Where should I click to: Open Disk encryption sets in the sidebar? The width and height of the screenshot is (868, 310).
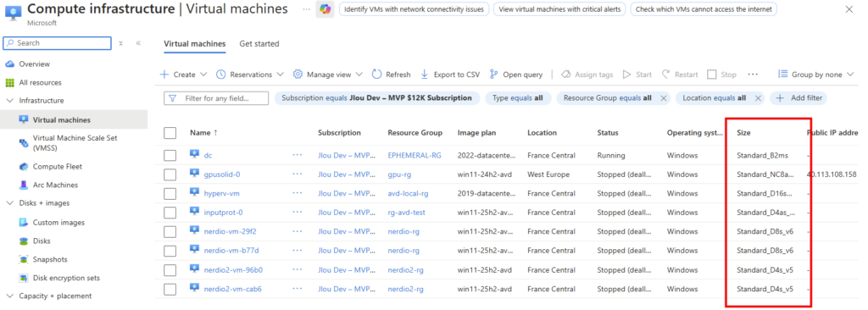coord(66,278)
